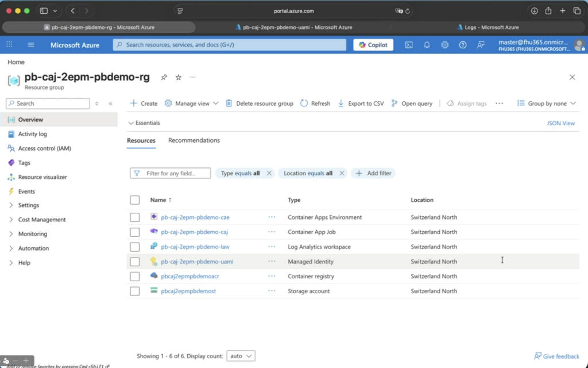
Task: Open the notifications bell icon
Action: [x=427, y=45]
